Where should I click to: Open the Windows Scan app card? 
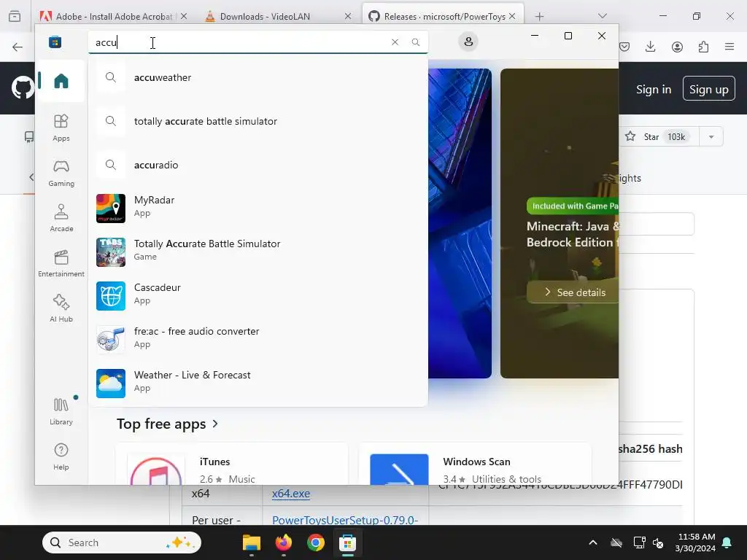(x=475, y=464)
